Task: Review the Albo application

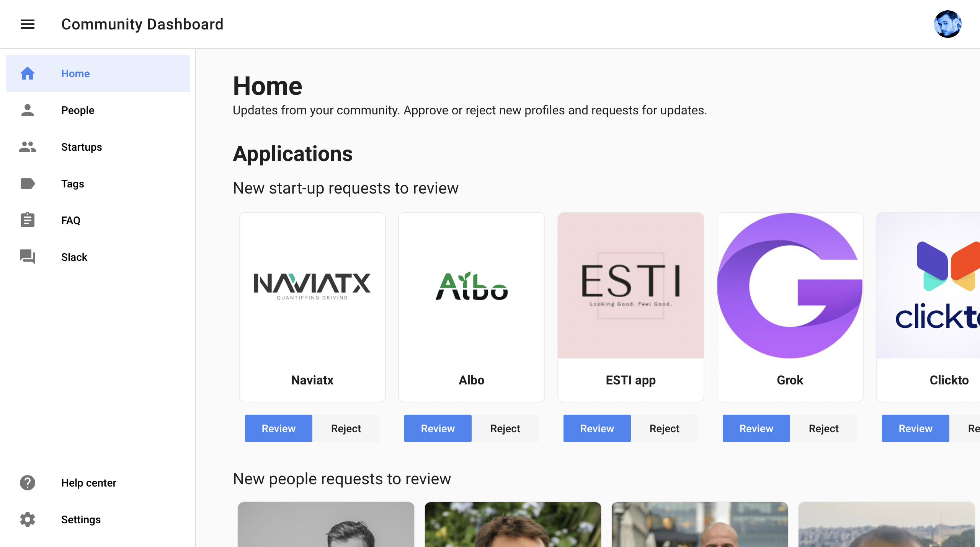Action: pos(438,428)
